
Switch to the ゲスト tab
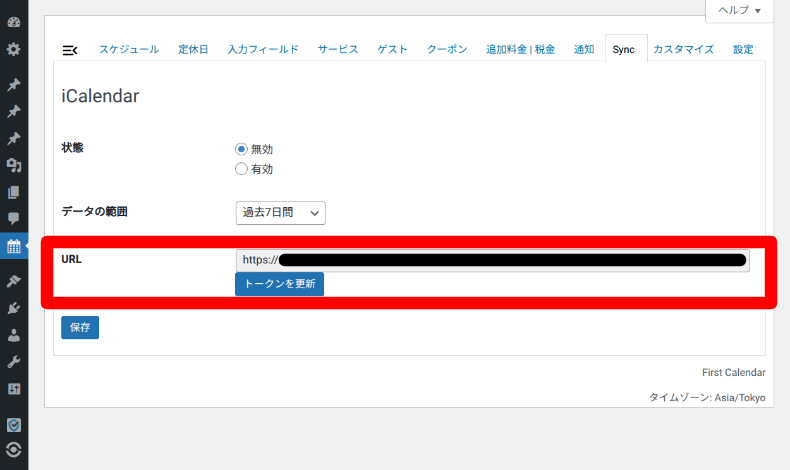click(392, 49)
